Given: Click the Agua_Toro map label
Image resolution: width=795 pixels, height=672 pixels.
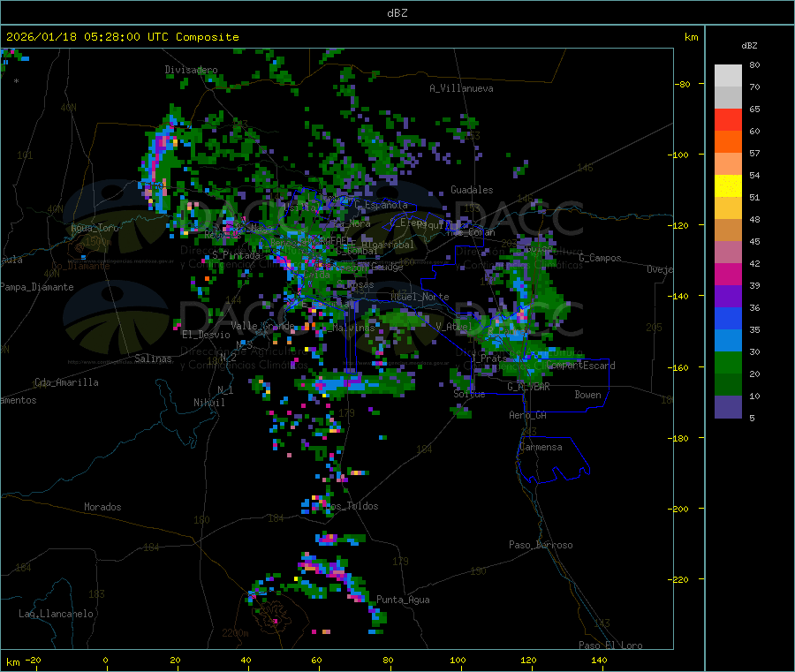Looking at the screenshot, I should pos(95,228).
